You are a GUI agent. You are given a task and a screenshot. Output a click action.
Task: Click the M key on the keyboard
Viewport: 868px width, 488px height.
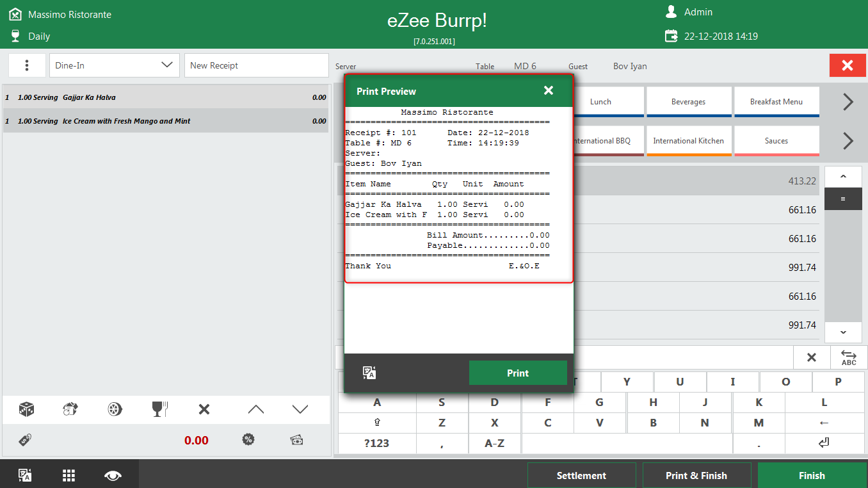click(759, 423)
